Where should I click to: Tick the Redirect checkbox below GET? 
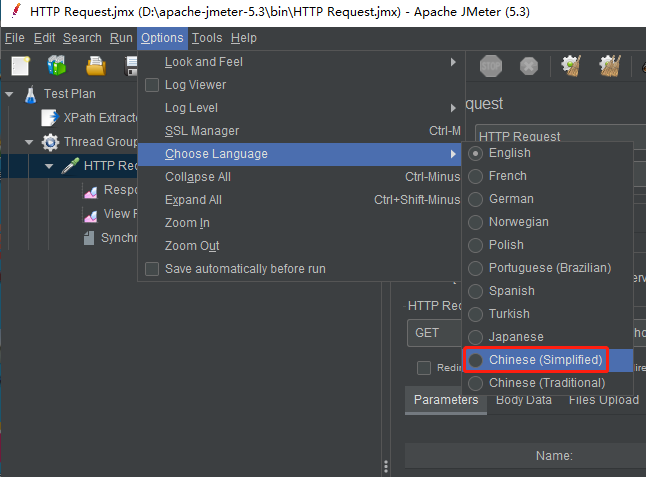424,368
